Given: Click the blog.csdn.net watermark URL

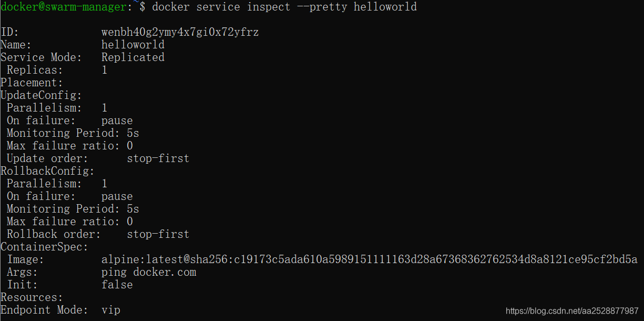Looking at the screenshot, I should click(572, 311).
